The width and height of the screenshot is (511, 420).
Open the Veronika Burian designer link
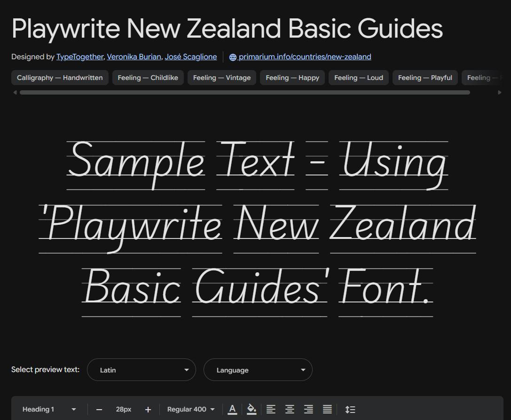134,57
